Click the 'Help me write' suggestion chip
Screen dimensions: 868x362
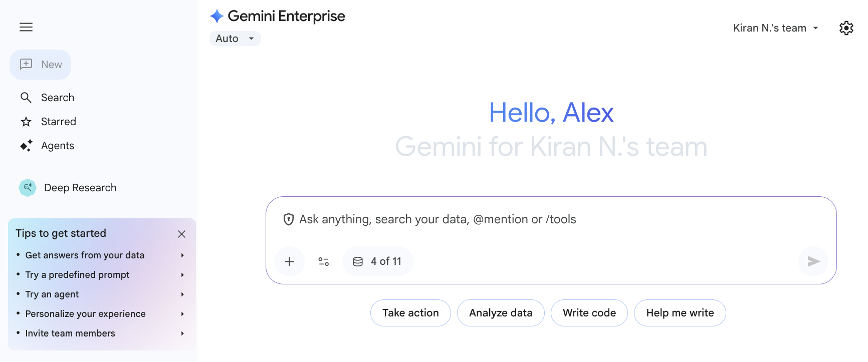click(x=680, y=312)
